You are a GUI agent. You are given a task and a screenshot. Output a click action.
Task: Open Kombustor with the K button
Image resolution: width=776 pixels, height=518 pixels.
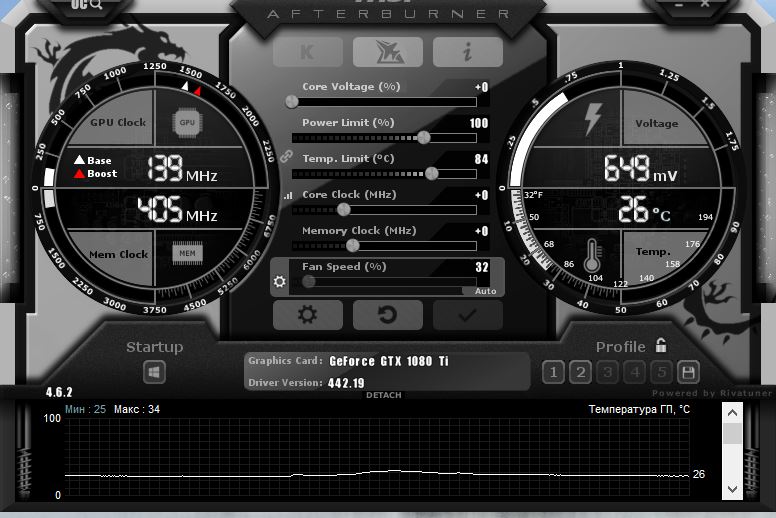click(307, 52)
